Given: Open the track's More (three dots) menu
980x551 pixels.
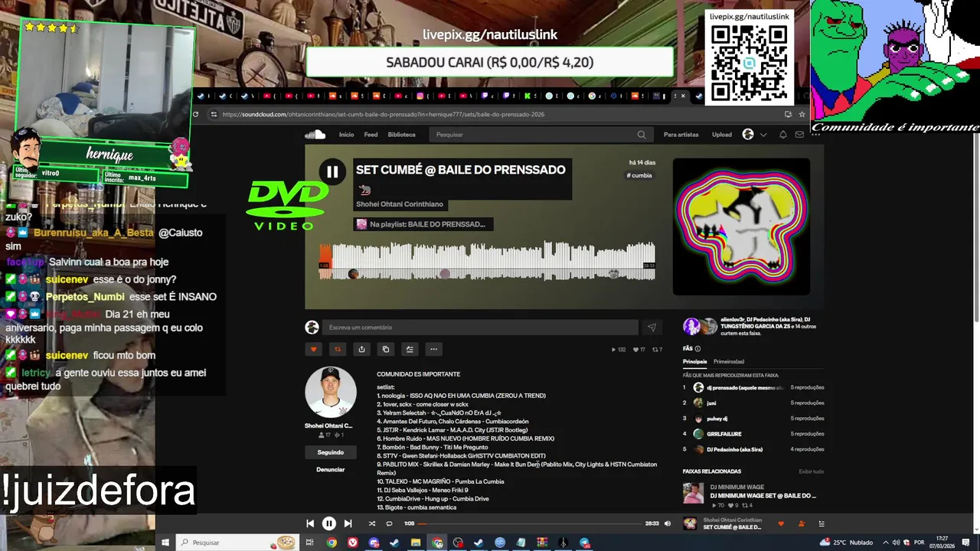Looking at the screenshot, I should tap(433, 349).
